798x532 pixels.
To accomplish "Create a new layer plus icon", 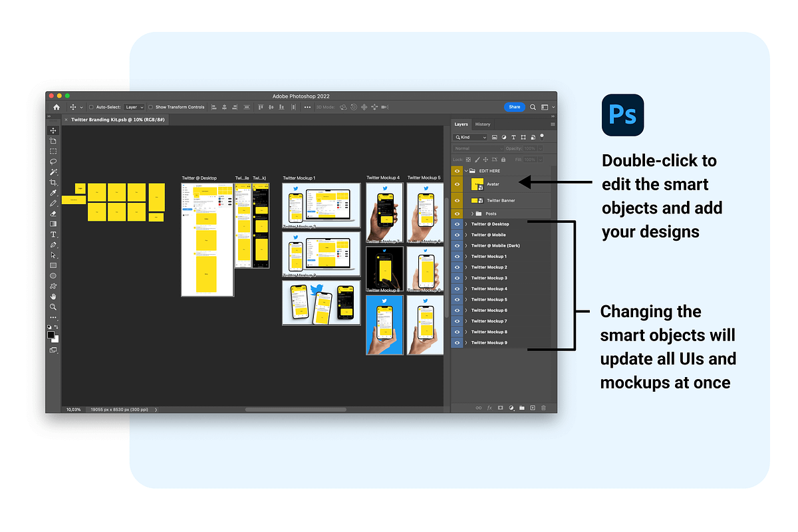I will pyautogui.click(x=533, y=408).
